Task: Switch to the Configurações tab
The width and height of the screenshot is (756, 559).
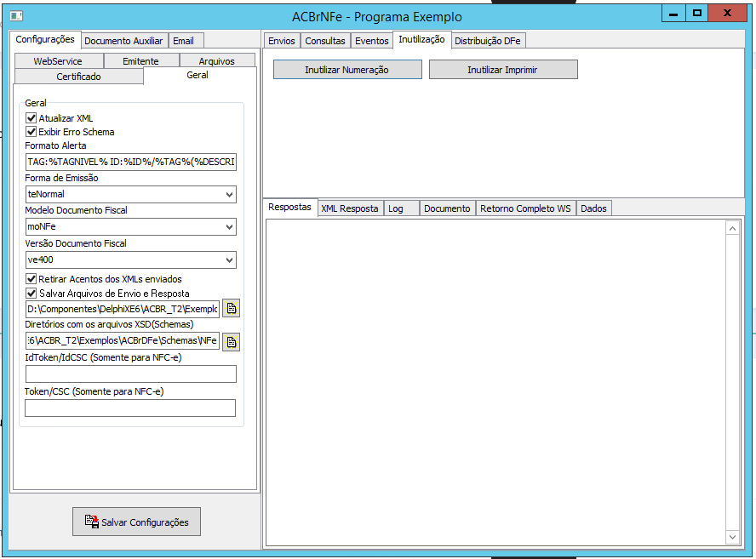Action: 45,39
